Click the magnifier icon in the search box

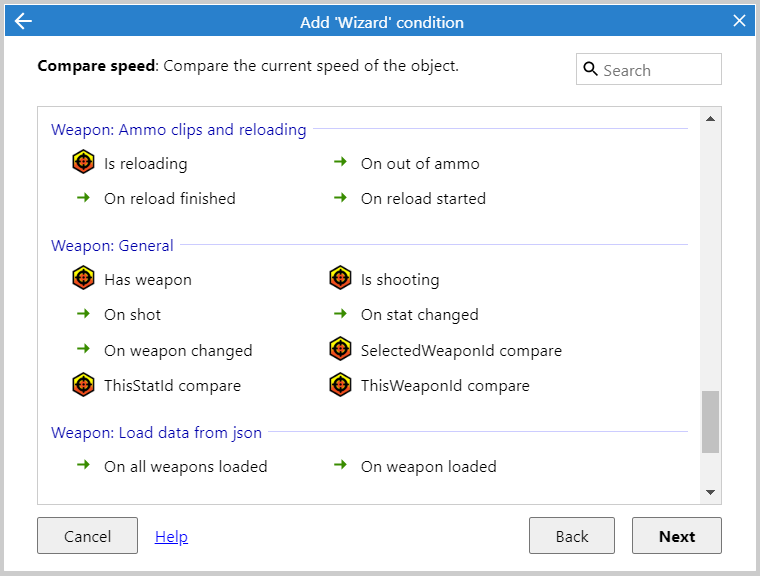[590, 70]
